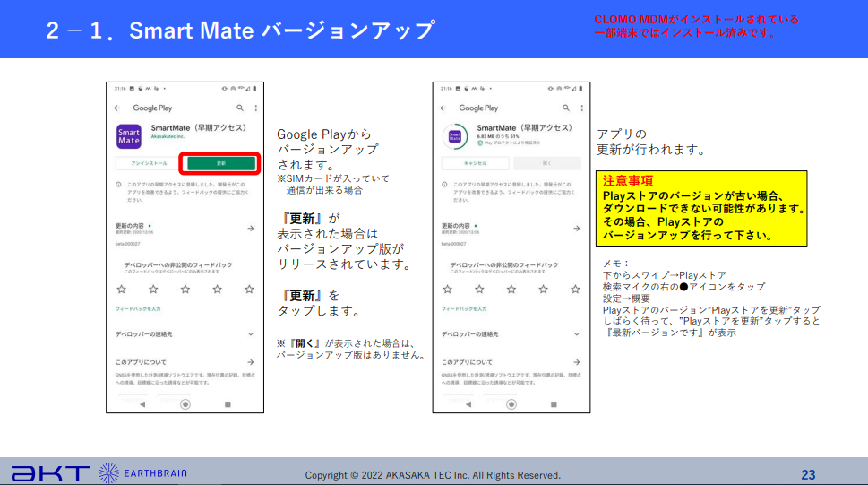Tap Android back triangle on the キャンセル button screen
The image size is (868, 485).
click(468, 404)
